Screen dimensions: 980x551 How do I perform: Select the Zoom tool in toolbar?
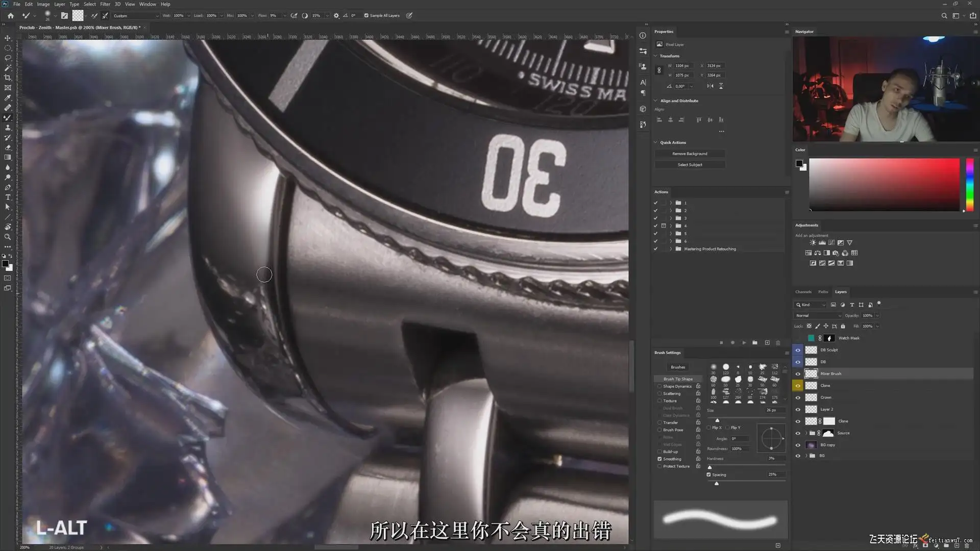pyautogui.click(x=8, y=237)
